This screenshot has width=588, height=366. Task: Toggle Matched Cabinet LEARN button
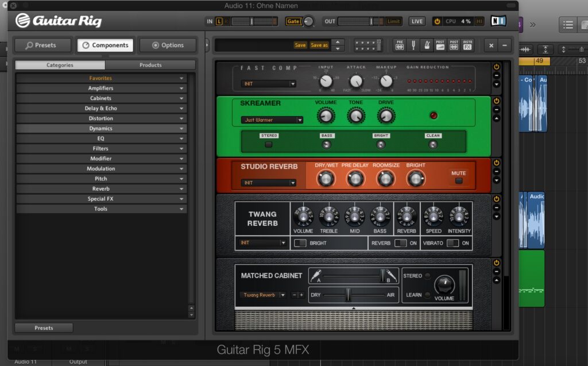pyautogui.click(x=427, y=295)
